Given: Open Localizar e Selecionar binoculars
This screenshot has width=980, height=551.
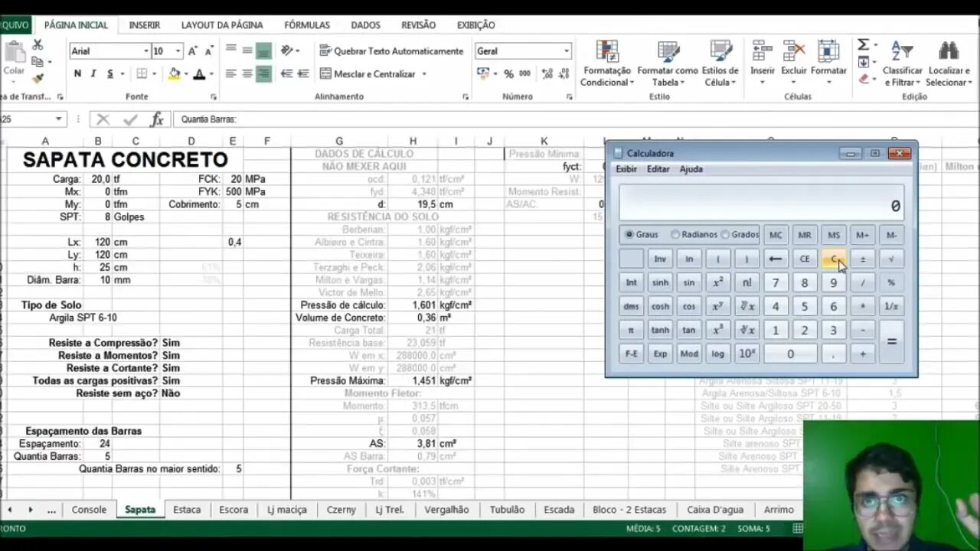Looking at the screenshot, I should pyautogui.click(x=949, y=64).
